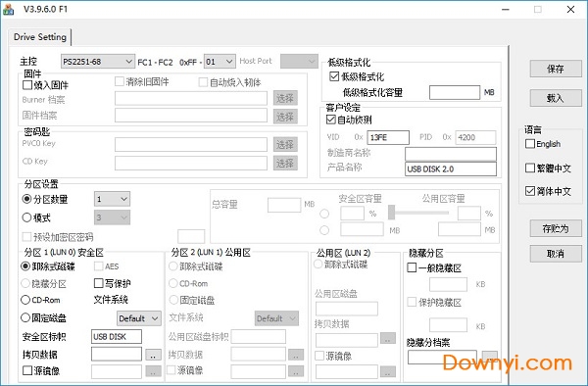Viewport: 588px width, 386px height.
Task: Click 选择 button for CD Key
Action: coord(285,163)
